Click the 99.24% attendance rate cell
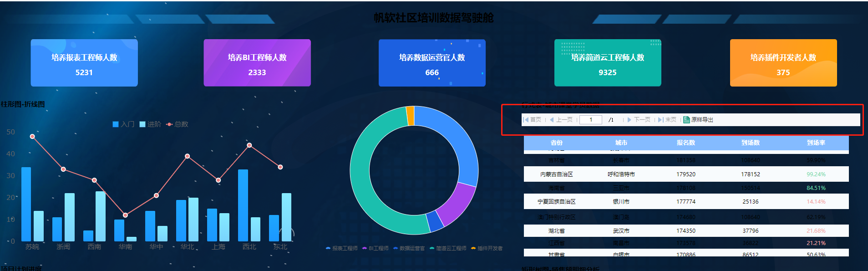 tap(816, 174)
